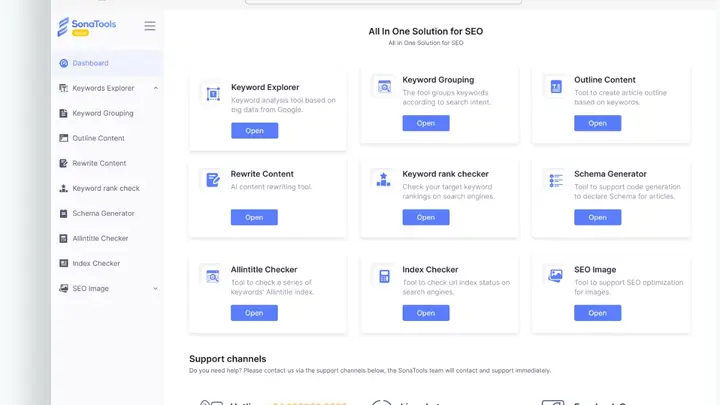Click the Keyword Explorer card icon
The height and width of the screenshot is (405, 720).
point(212,94)
